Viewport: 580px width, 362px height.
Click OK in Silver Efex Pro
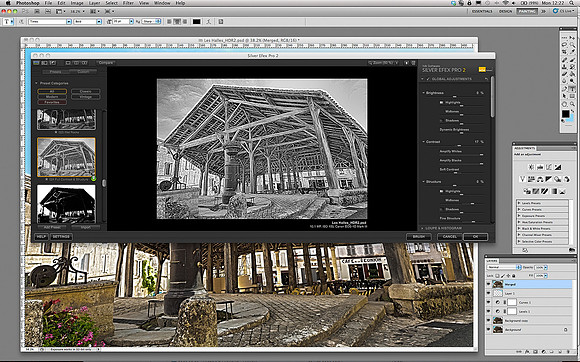point(475,237)
